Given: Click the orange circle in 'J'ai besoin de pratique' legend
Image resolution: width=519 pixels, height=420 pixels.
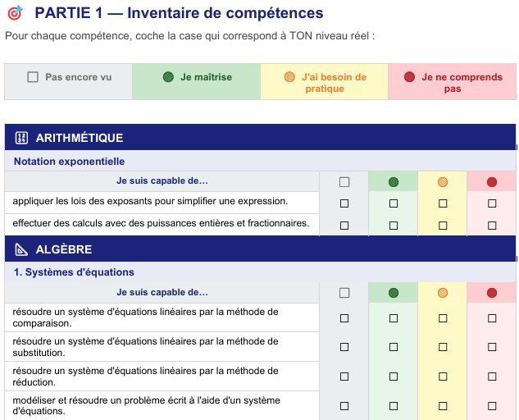Looking at the screenshot, I should pyautogui.click(x=289, y=77).
